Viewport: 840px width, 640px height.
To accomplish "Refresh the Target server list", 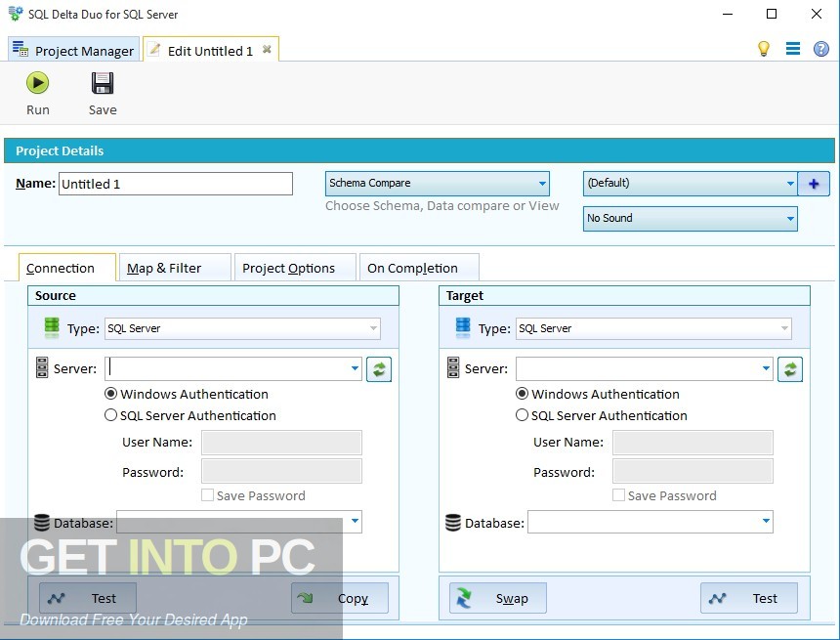I will [790, 369].
